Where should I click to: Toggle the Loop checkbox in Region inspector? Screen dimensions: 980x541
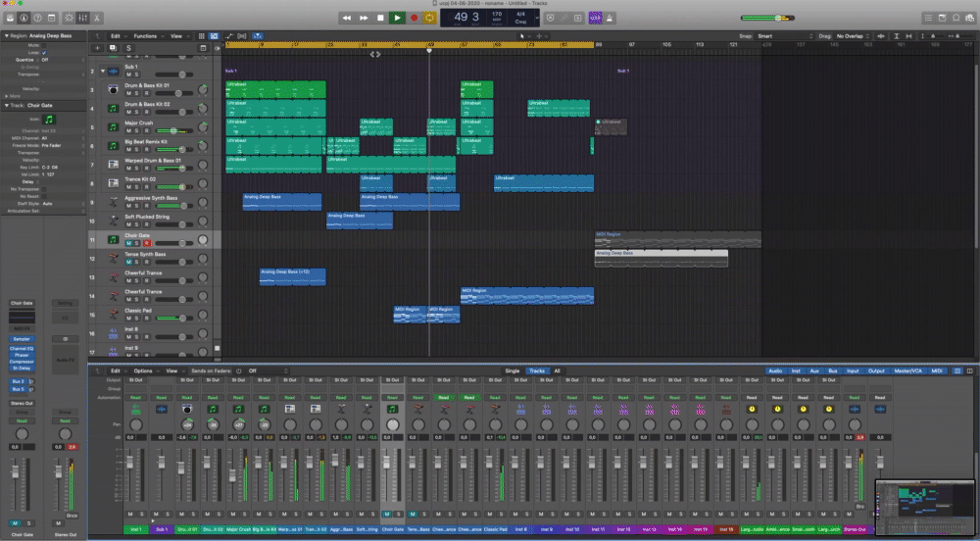tap(45, 52)
